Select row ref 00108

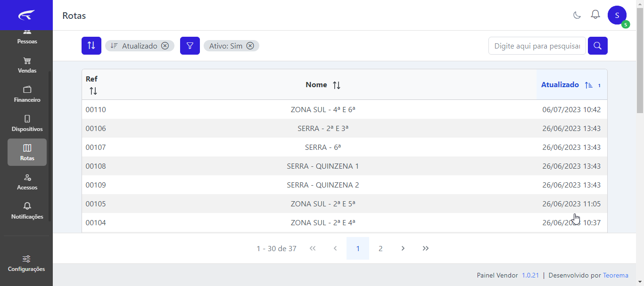(x=345, y=166)
